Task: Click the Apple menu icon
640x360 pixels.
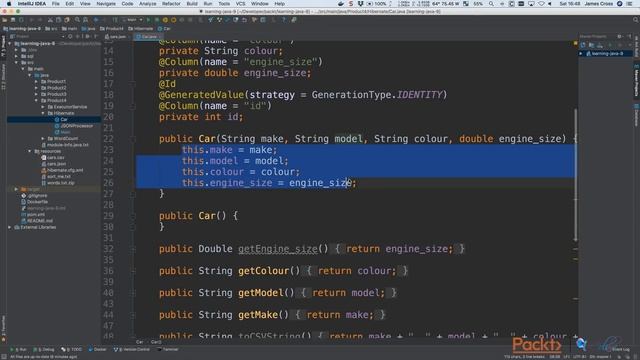Action: click(x=9, y=4)
